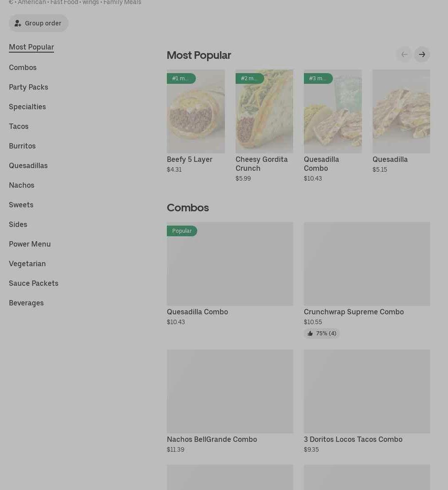
Task: Select the 3 Doritos Locos Tacos Combo
Action: pyautogui.click(x=367, y=391)
